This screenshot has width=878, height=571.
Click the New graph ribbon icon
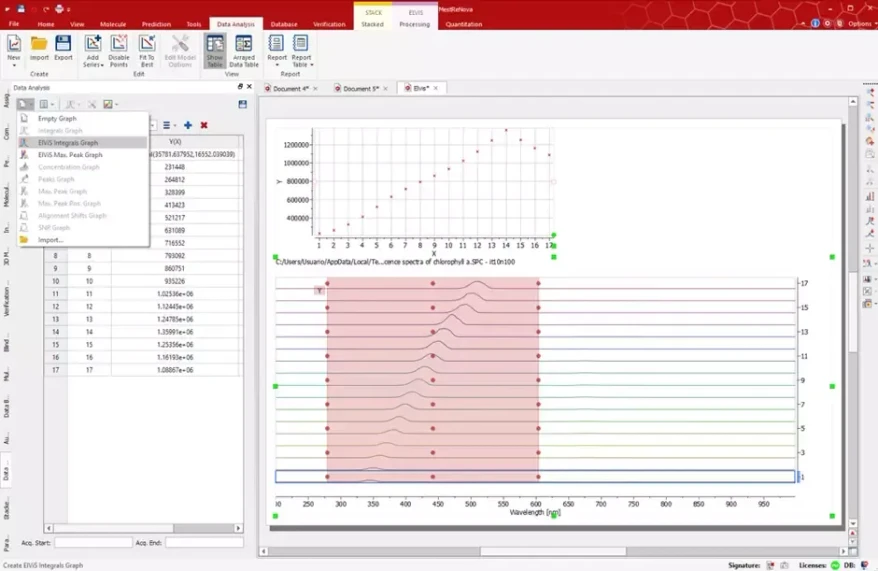point(13,44)
